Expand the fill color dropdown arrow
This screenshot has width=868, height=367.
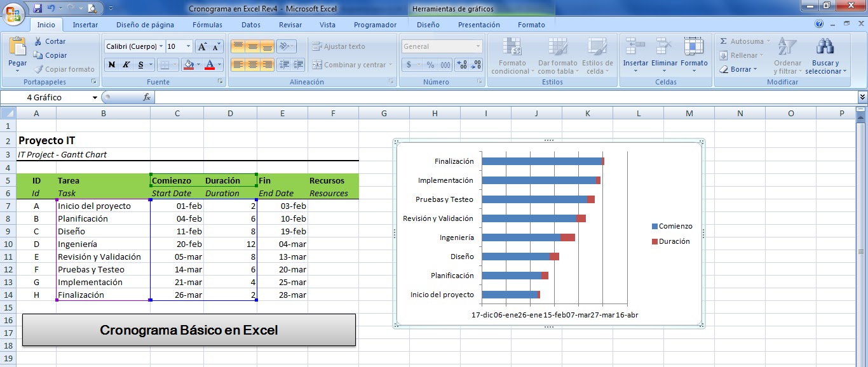tap(199, 65)
